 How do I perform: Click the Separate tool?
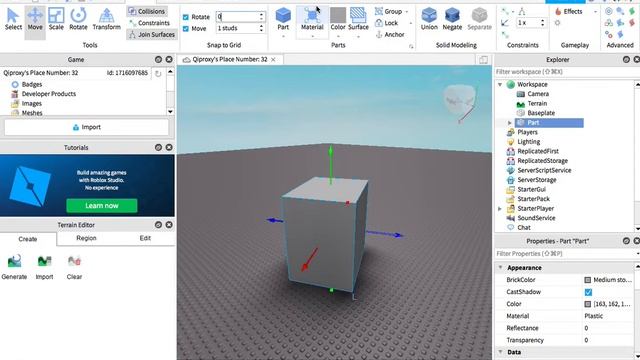479,19
